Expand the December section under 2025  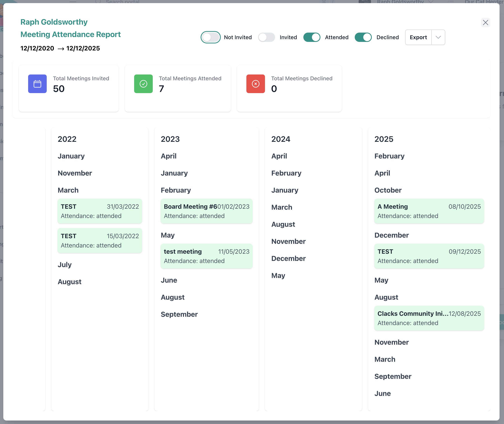[x=391, y=235]
